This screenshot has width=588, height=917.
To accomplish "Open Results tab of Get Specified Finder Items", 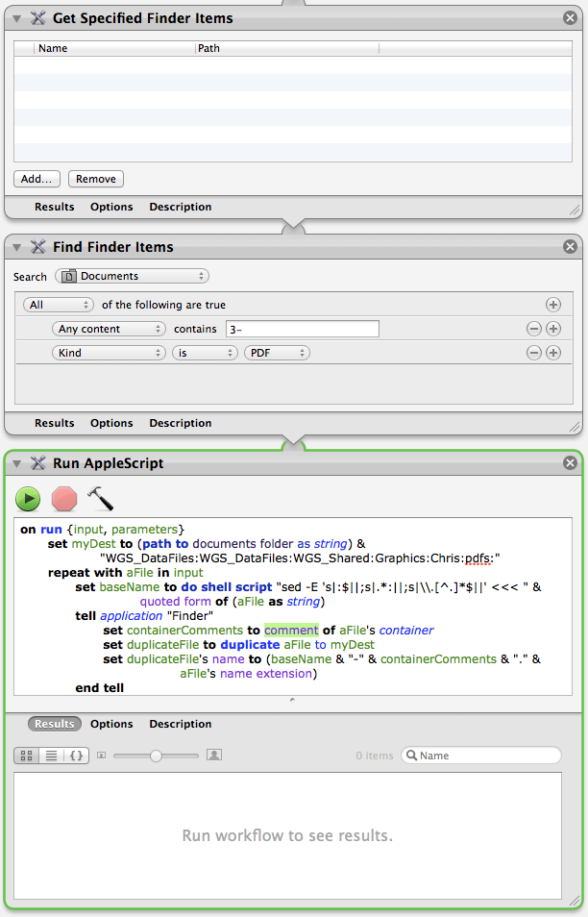I will [55, 207].
